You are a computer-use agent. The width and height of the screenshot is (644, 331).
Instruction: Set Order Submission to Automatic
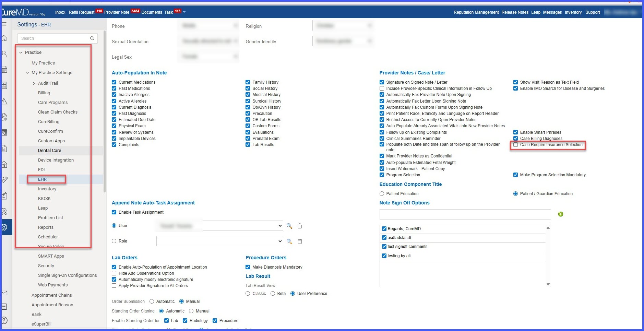[x=152, y=302]
